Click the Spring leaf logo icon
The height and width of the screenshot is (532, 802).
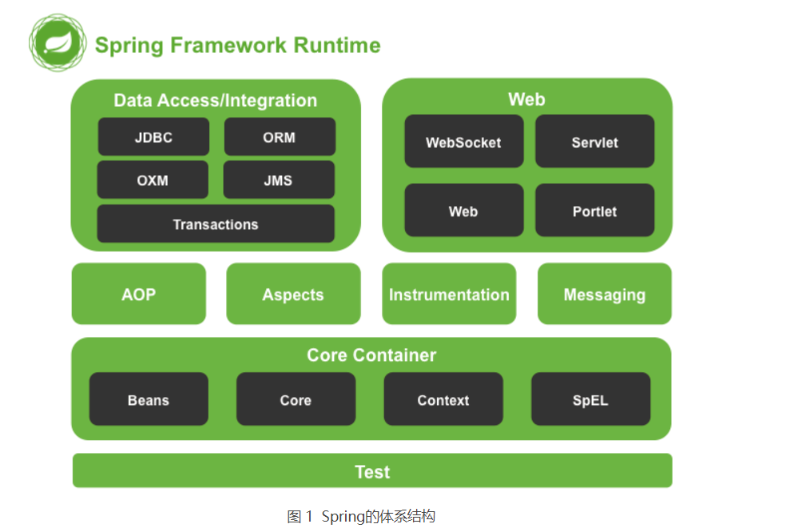click(x=58, y=43)
